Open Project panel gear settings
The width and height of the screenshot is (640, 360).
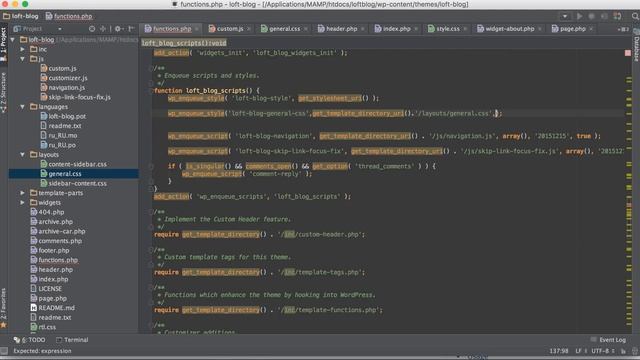[x=118, y=29]
